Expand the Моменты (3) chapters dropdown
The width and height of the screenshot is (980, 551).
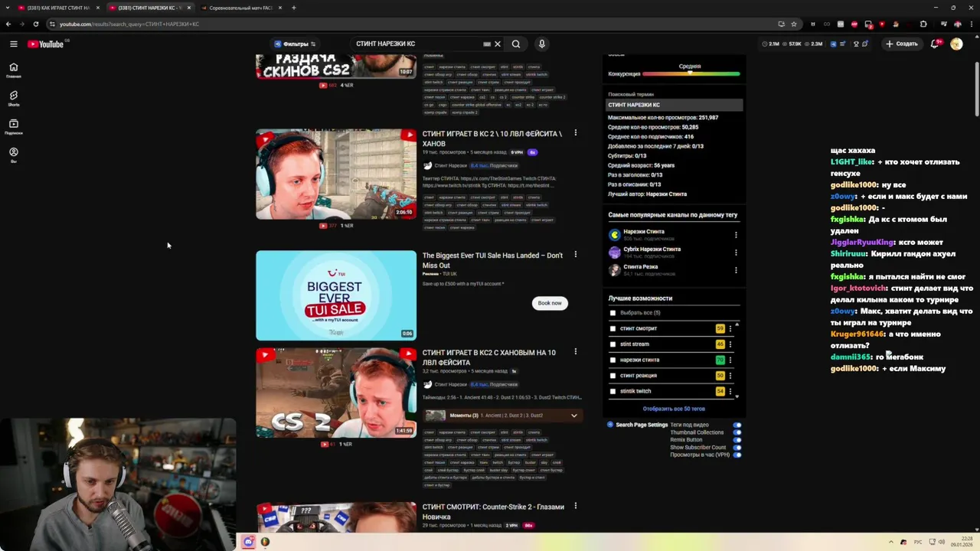(573, 416)
